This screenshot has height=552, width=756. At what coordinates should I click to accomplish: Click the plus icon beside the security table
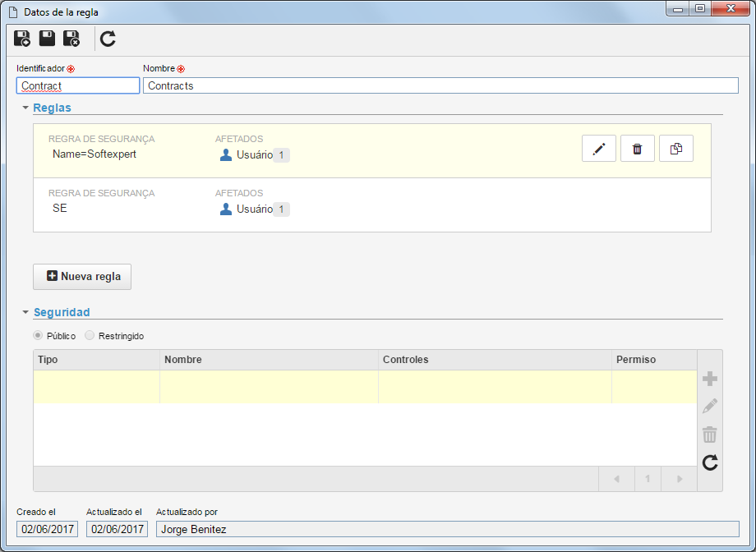click(x=710, y=379)
